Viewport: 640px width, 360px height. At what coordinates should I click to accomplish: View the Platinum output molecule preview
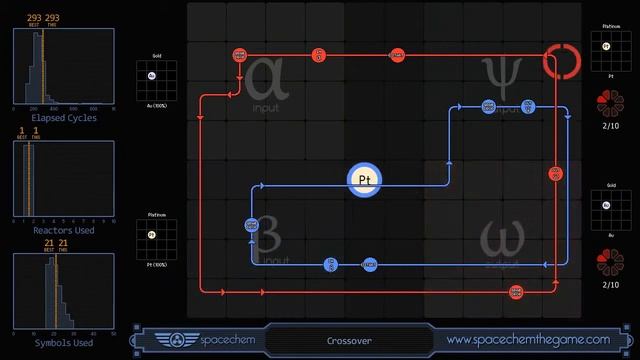point(611,51)
